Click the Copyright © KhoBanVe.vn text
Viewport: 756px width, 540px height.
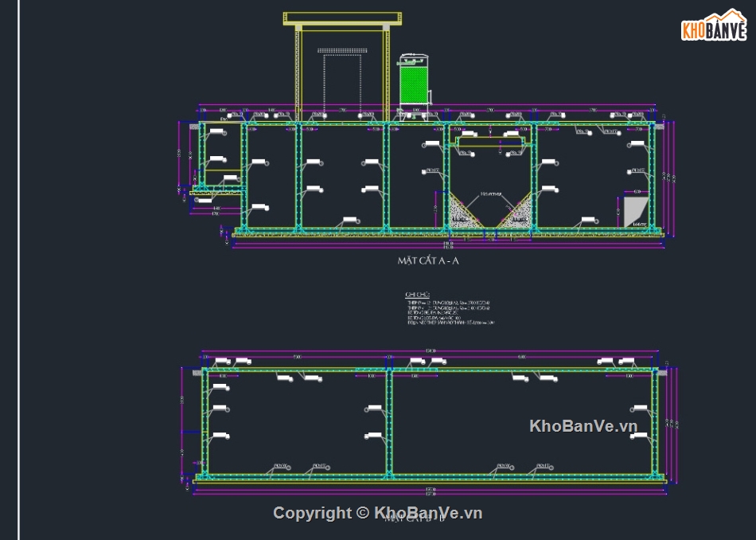379,514
